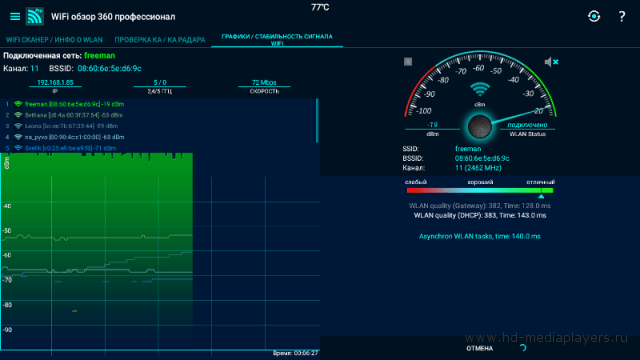Click the round gauge needle knob
Viewport: 640px width, 360px height.
click(480, 127)
